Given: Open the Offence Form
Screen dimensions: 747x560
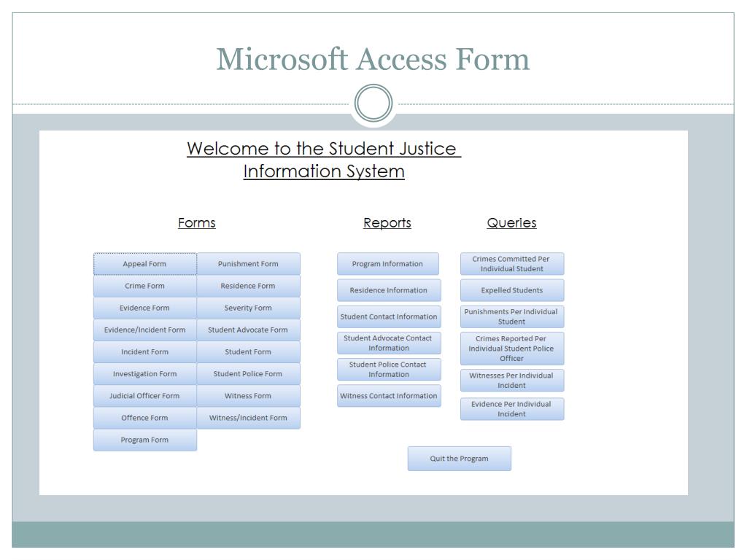Looking at the screenshot, I should pos(145,418).
